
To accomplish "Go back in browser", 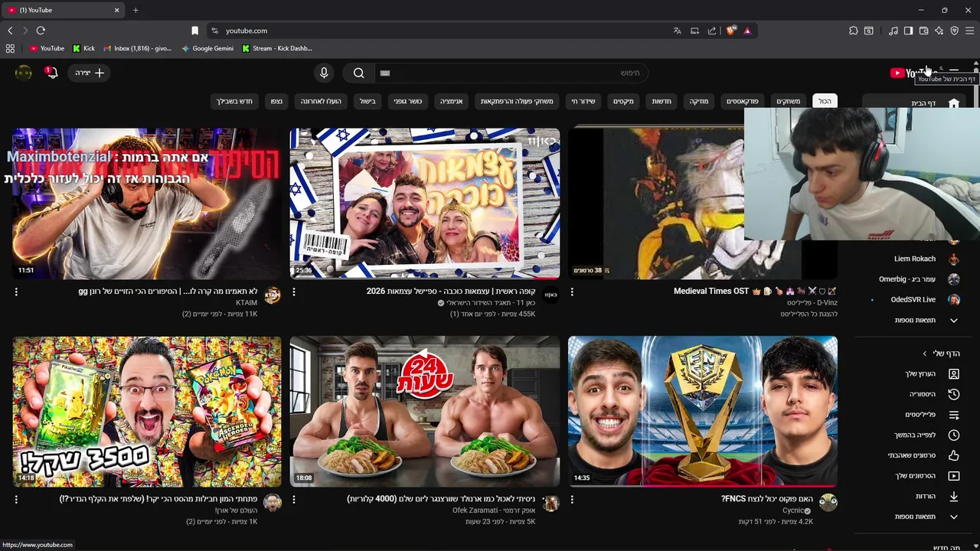I will pos(10,31).
